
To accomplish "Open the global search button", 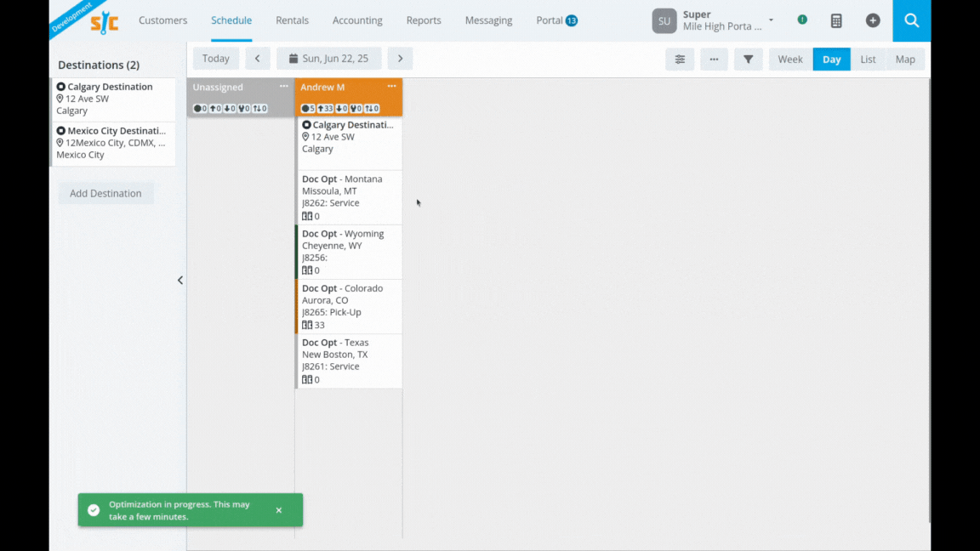I will 911,20.
